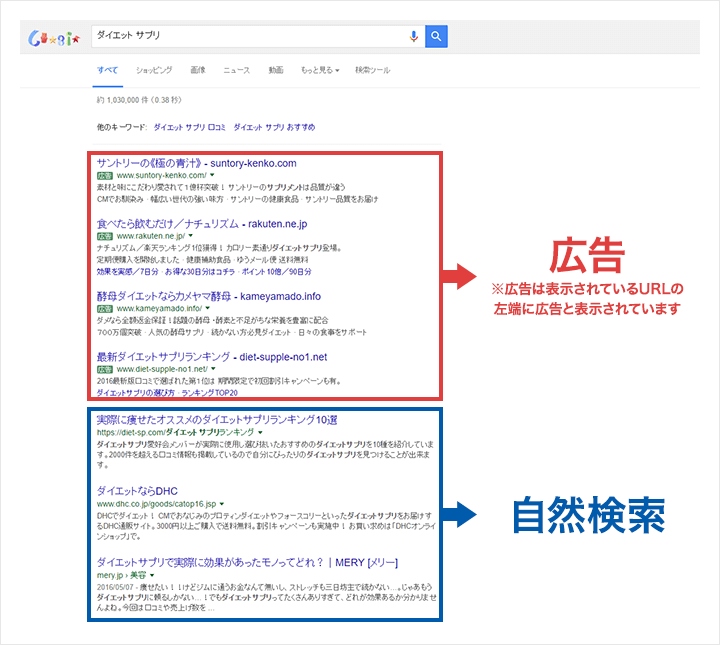Switch to the 画像 tab
The width and height of the screenshot is (720, 645).
point(198,70)
